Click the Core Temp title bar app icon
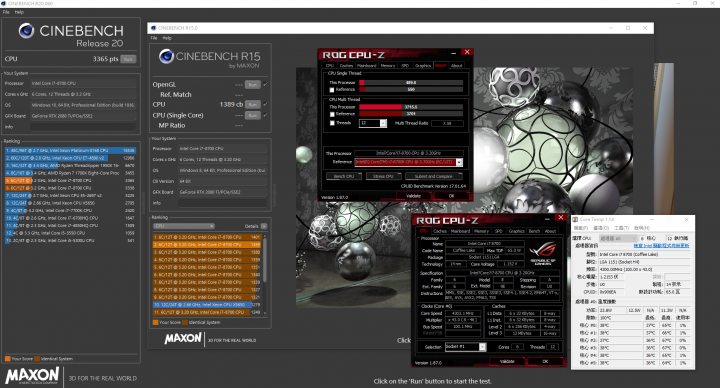 576,219
